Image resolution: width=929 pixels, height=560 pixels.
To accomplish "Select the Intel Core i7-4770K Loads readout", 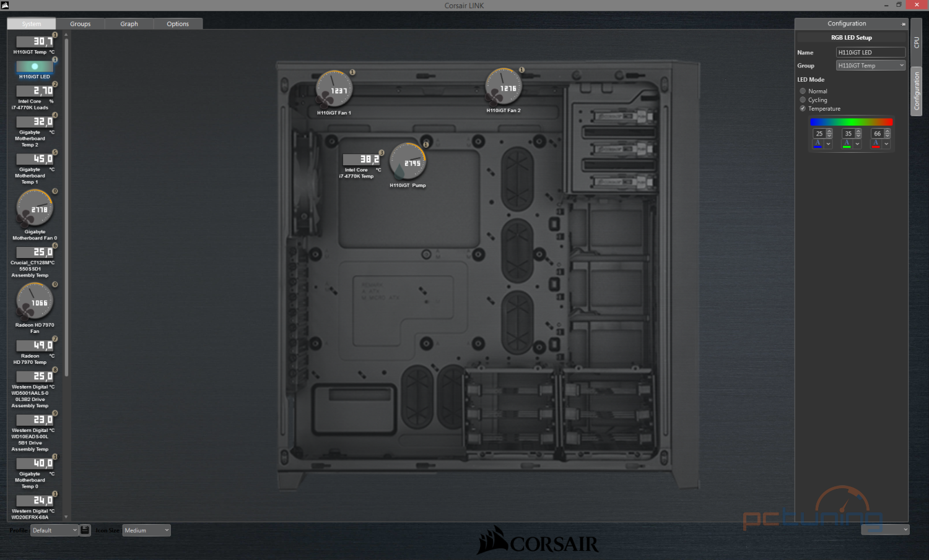I will (x=35, y=90).
